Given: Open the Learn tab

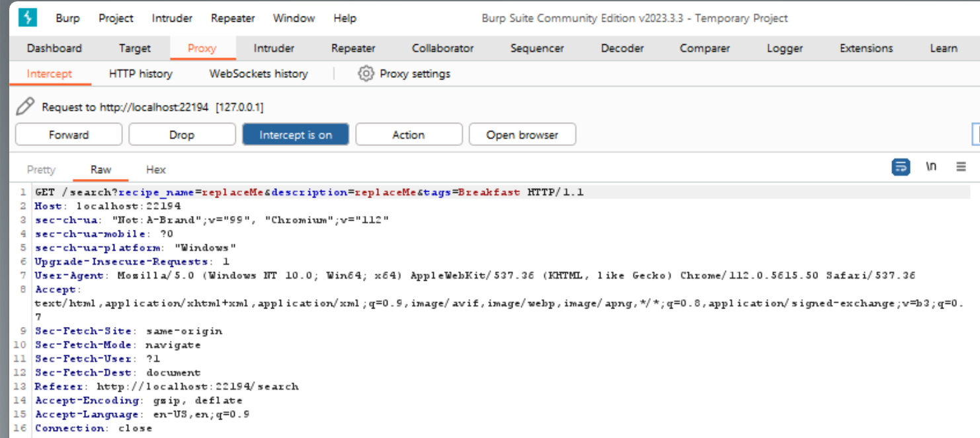Looking at the screenshot, I should (944, 48).
